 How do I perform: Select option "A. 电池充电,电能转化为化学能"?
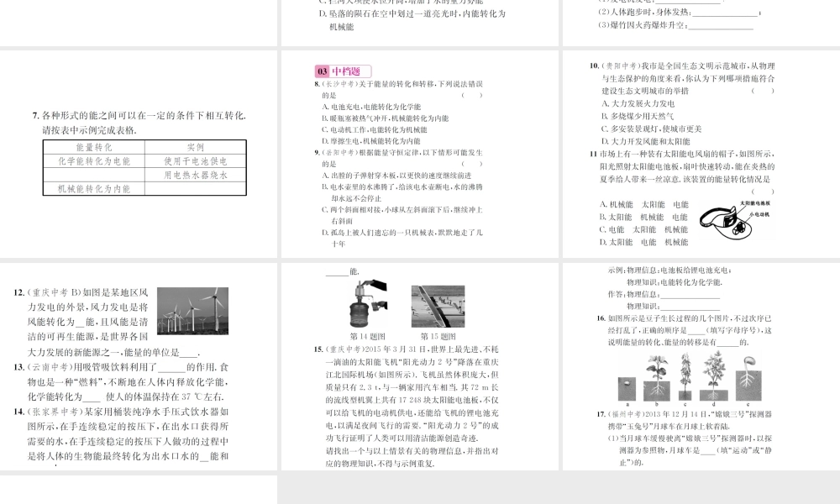tap(371, 107)
